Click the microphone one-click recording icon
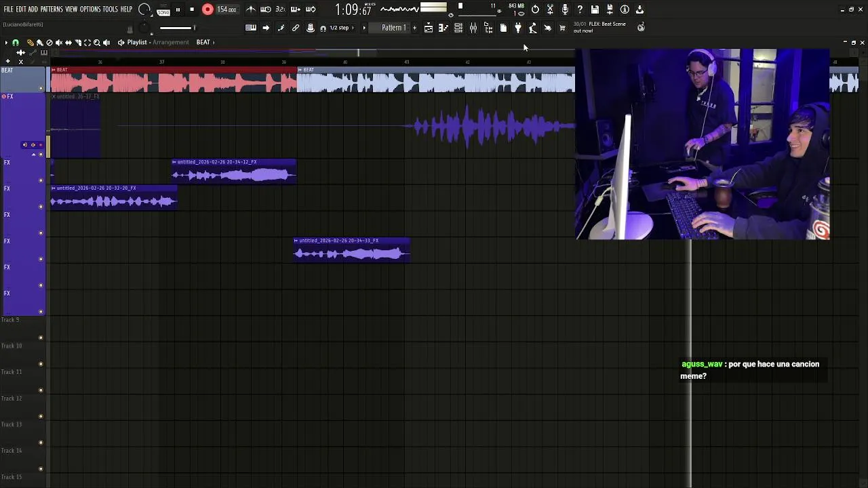The image size is (868, 488). tap(565, 9)
